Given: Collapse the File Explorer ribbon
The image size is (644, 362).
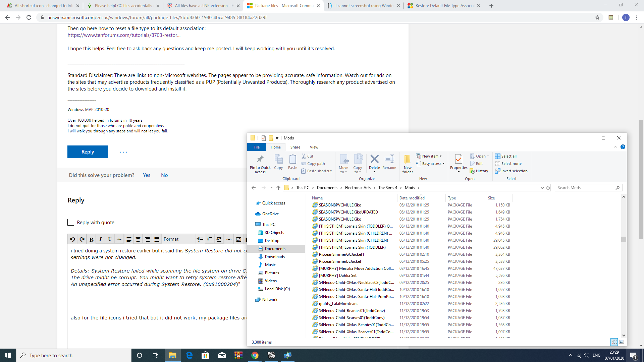Looking at the screenshot, I should tap(615, 147).
